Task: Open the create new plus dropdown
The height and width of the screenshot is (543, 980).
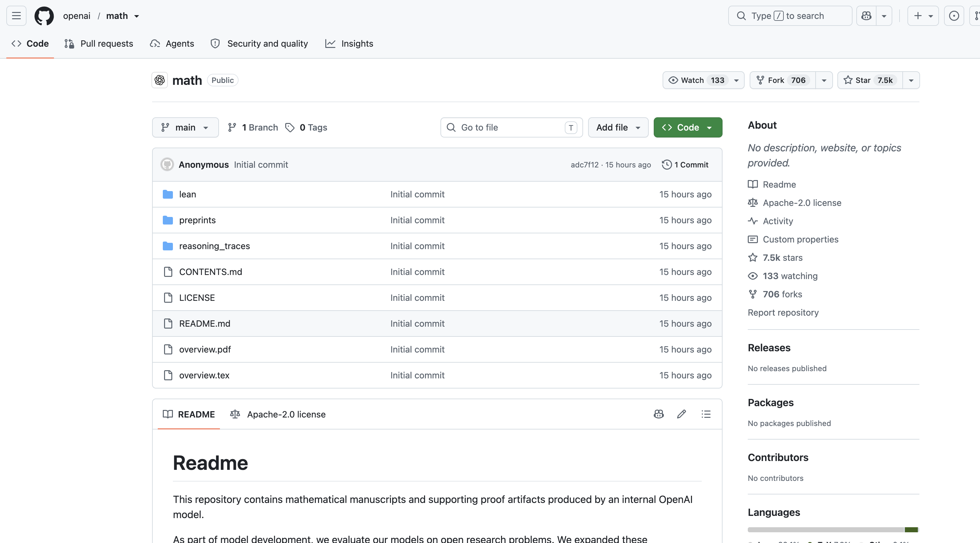Action: click(x=923, y=15)
